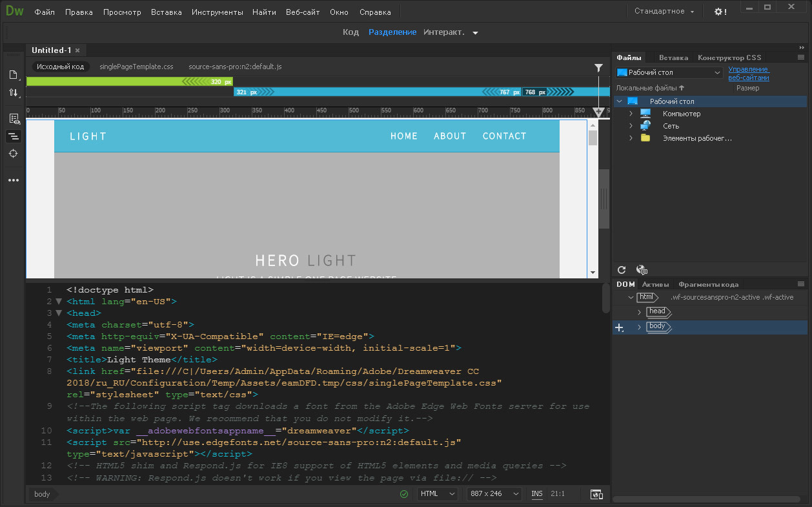Open the Инструменты menu
The image size is (812, 507).
coord(218,12)
